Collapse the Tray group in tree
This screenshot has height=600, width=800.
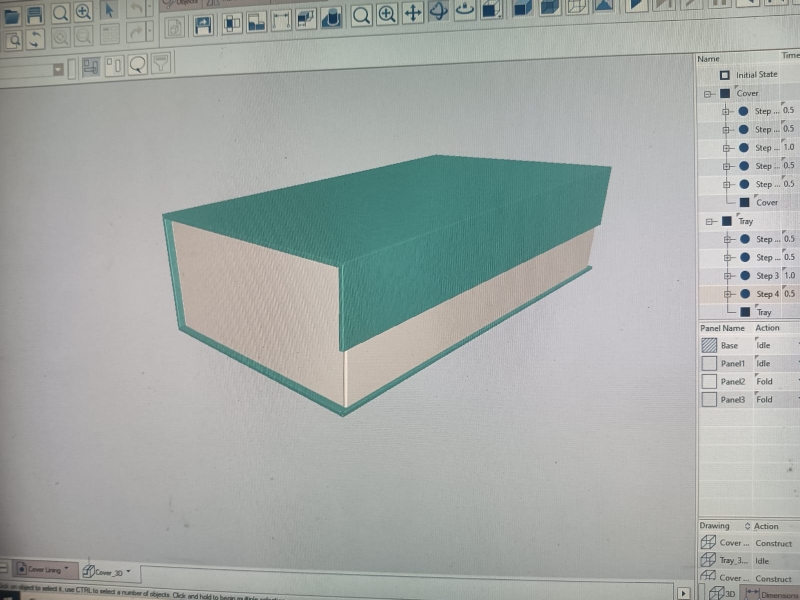[x=709, y=221]
